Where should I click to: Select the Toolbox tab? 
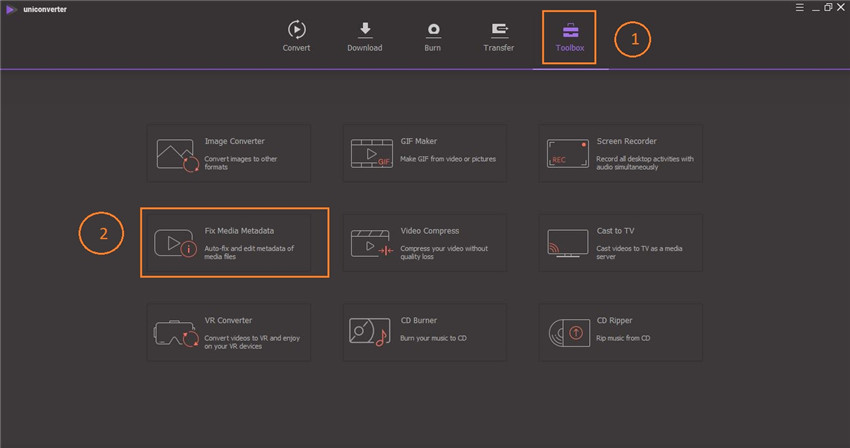(569, 36)
